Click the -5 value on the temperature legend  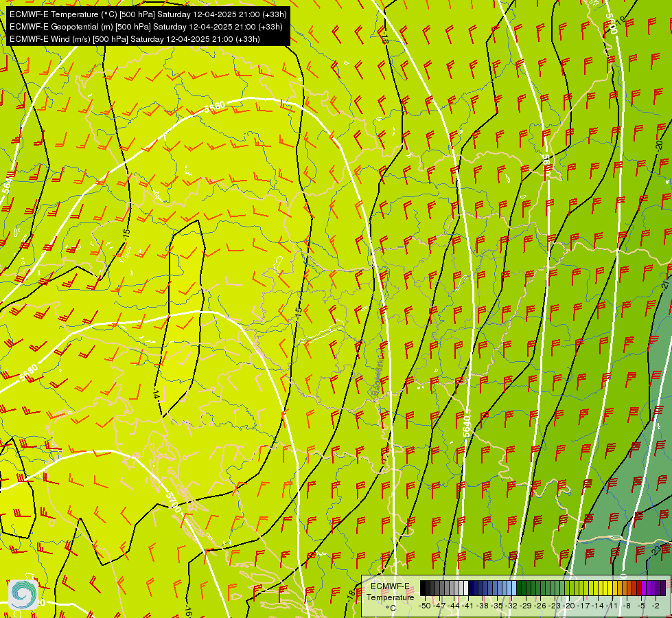(640, 606)
